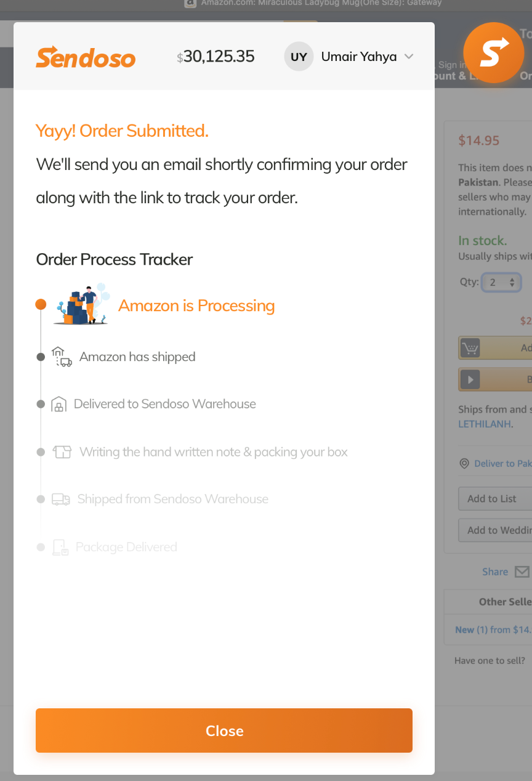Open the Qty quantity dropdown

click(502, 282)
